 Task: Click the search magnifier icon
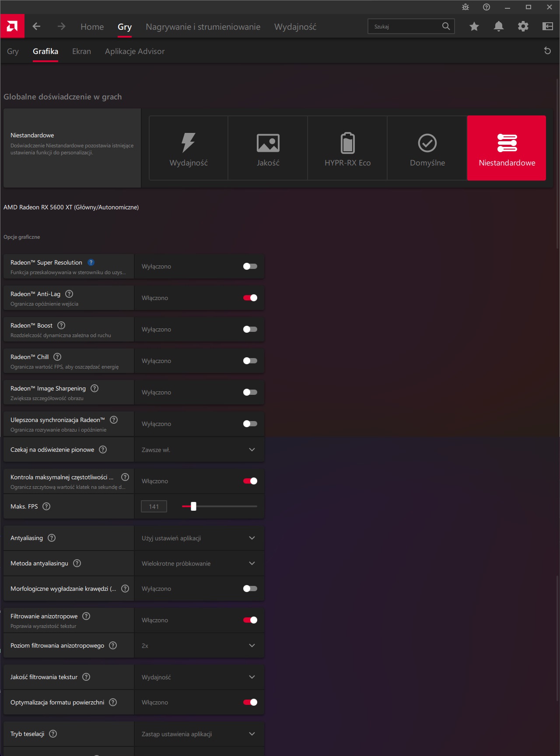(446, 26)
